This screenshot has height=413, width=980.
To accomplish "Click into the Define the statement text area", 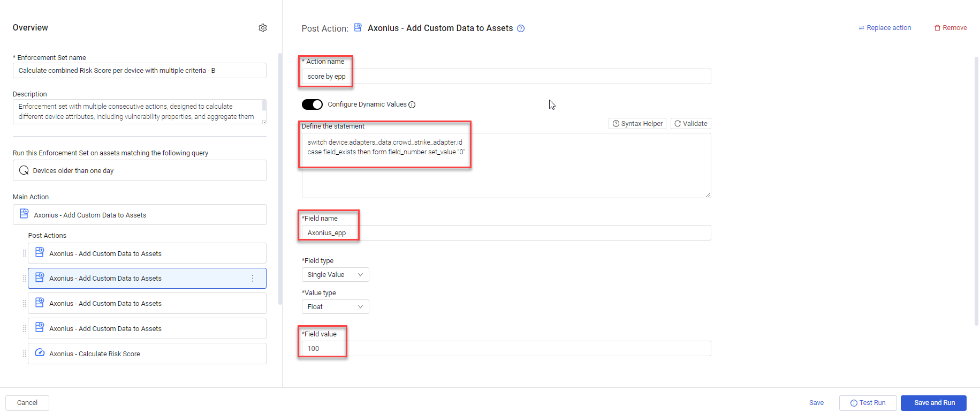I will pos(506,166).
